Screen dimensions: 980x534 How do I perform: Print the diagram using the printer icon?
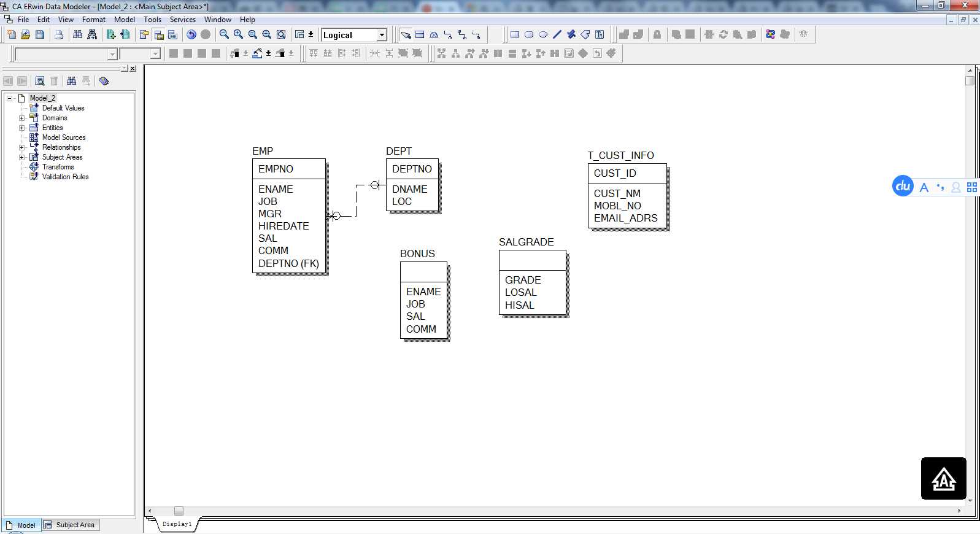coord(59,34)
